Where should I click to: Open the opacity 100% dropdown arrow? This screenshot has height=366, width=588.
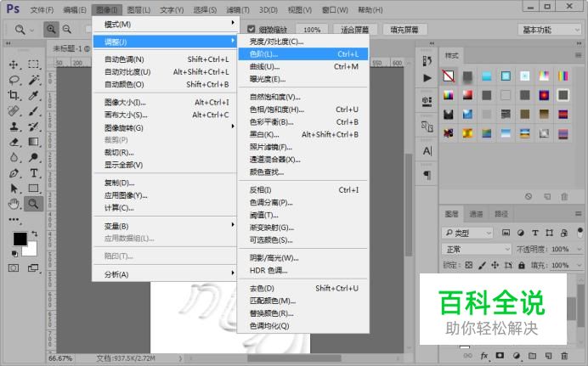(579, 249)
